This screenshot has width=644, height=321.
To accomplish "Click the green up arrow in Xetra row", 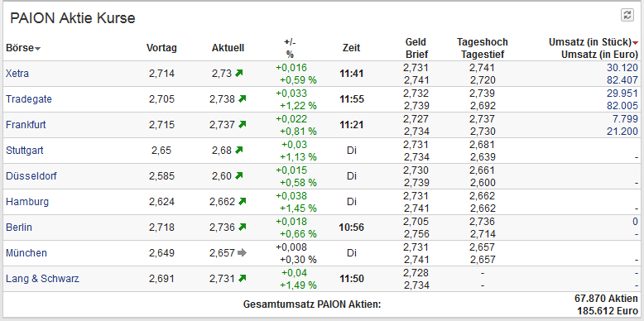I will point(239,73).
